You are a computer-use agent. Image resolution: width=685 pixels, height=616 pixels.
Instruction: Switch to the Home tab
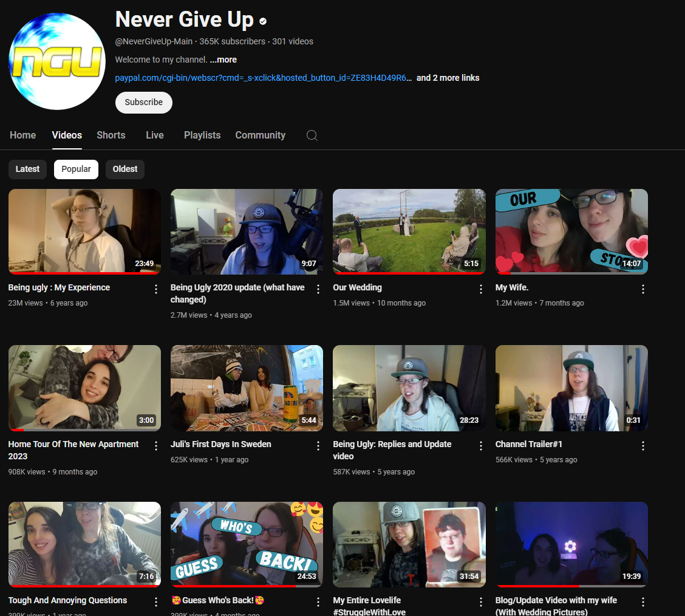point(22,135)
